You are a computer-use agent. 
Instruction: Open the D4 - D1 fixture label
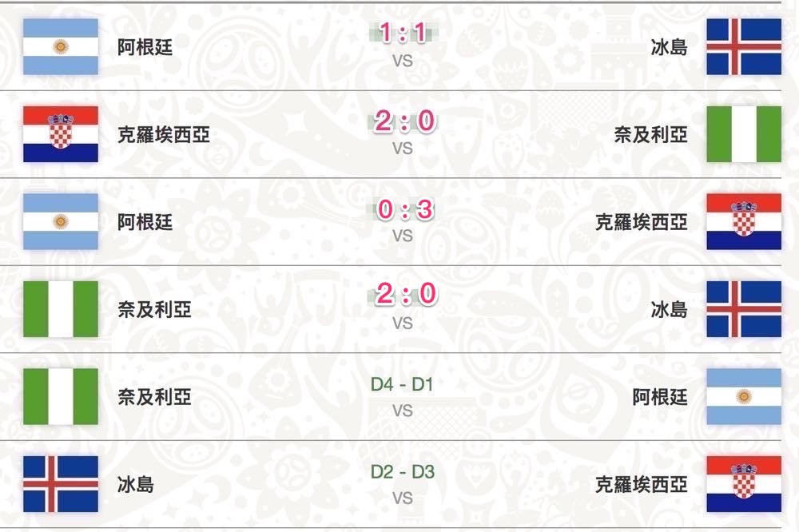tap(403, 384)
